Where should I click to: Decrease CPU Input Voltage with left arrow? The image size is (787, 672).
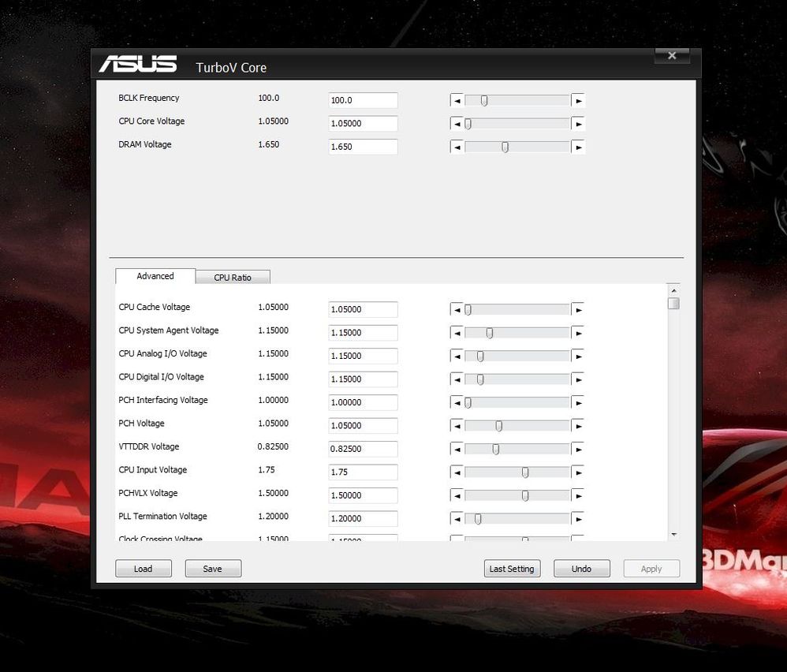tap(457, 472)
